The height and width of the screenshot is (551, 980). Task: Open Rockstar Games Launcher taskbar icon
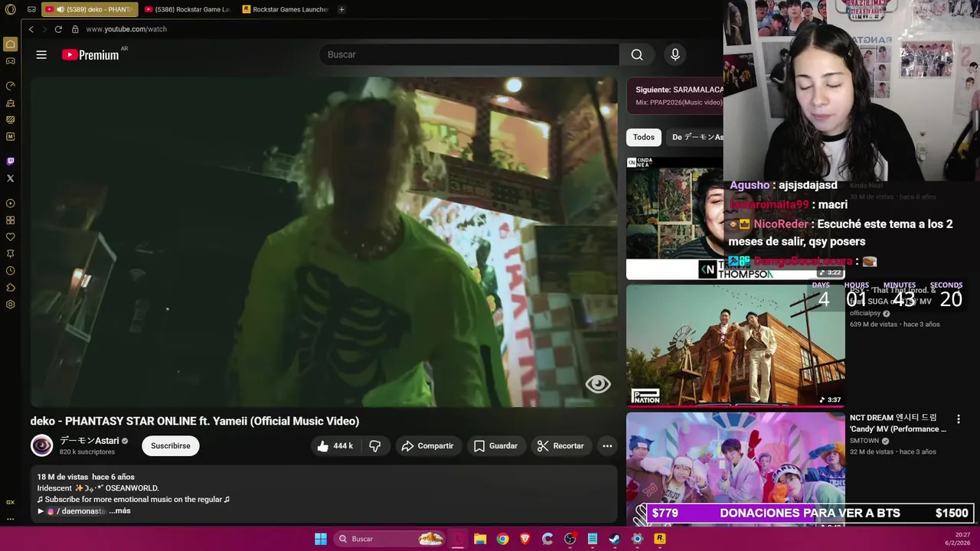pyautogui.click(x=660, y=539)
